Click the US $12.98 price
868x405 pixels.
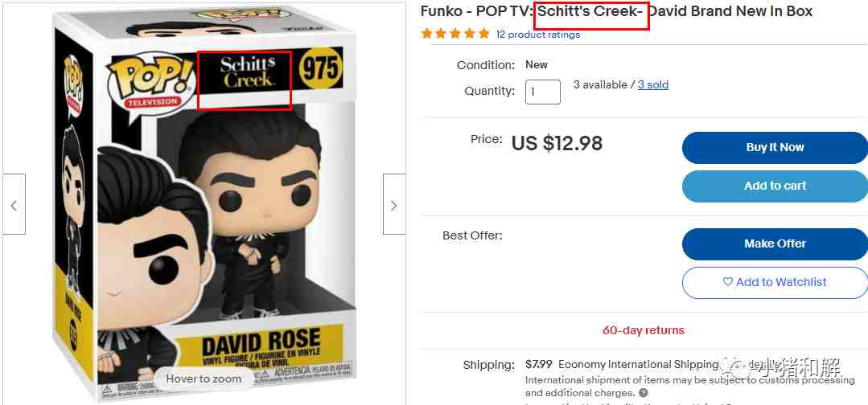(x=557, y=143)
